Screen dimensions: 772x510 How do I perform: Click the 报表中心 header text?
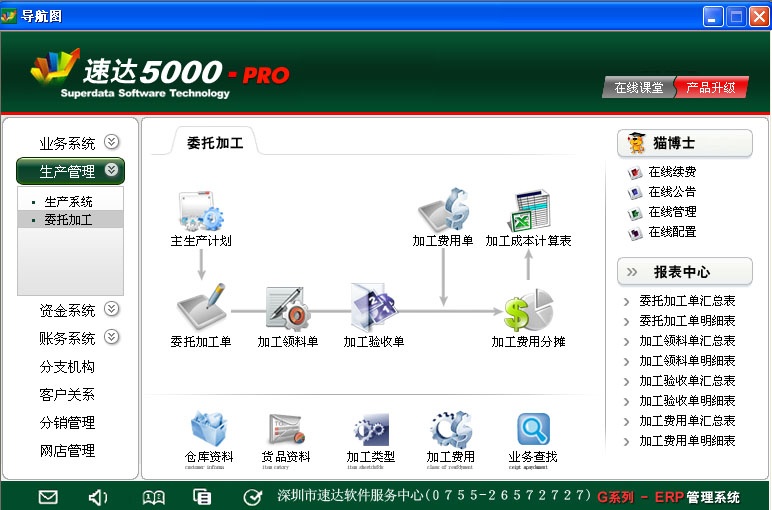coord(682,272)
